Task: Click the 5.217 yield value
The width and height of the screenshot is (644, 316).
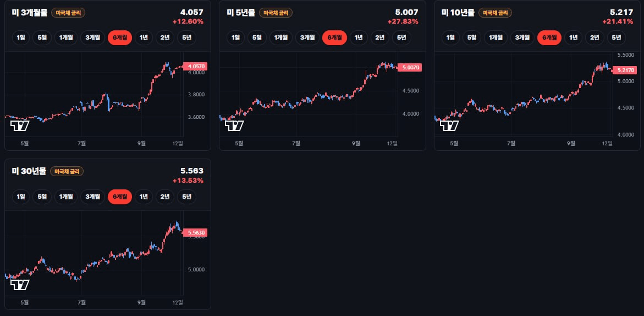Action: 622,12
